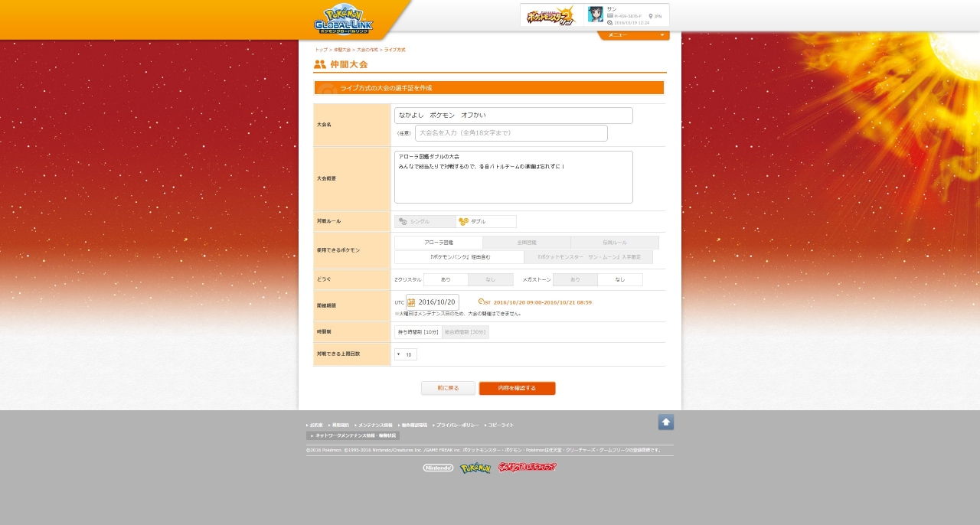
Task: Select 『ポケモンバンク』経由含む option
Action: pos(459,257)
